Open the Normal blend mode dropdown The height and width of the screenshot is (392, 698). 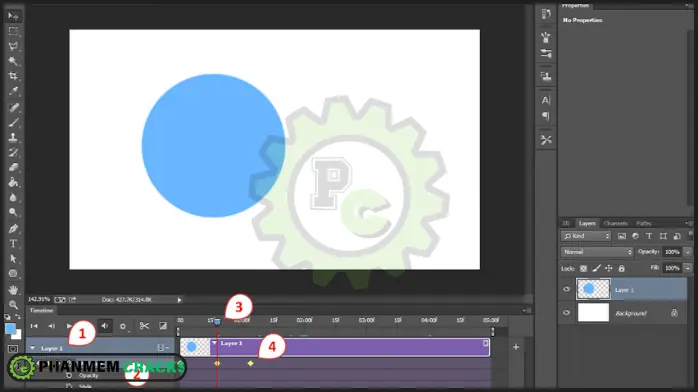pyautogui.click(x=597, y=252)
